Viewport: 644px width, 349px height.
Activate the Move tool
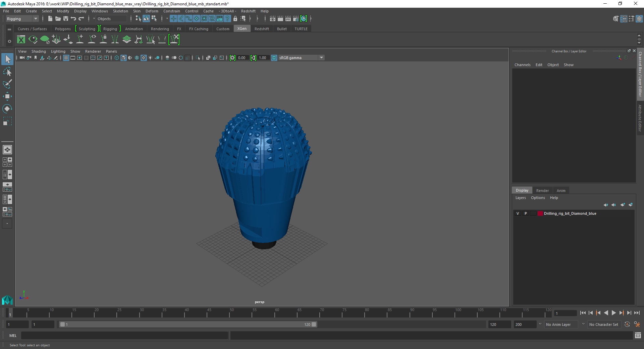7,96
